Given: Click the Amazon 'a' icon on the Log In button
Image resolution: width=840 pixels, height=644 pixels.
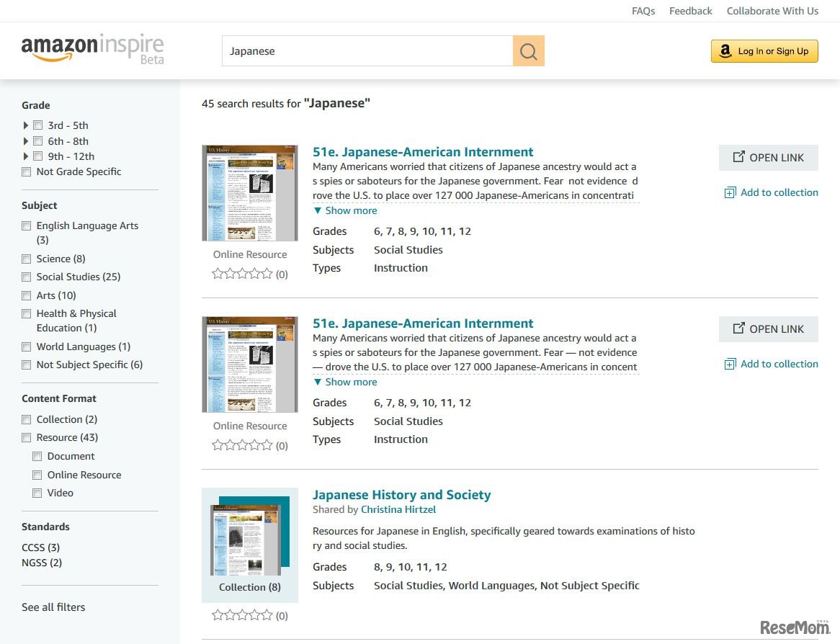Looking at the screenshot, I should 724,51.
